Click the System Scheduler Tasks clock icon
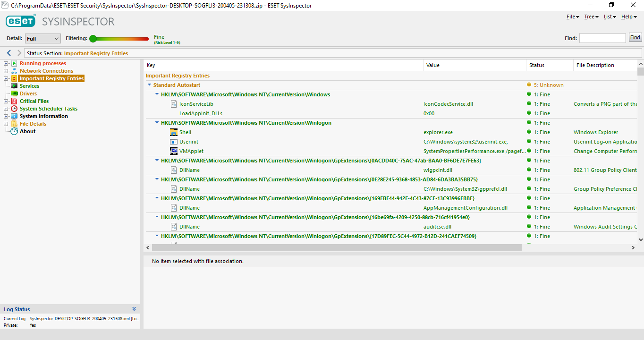The width and height of the screenshot is (644, 340). click(14, 109)
